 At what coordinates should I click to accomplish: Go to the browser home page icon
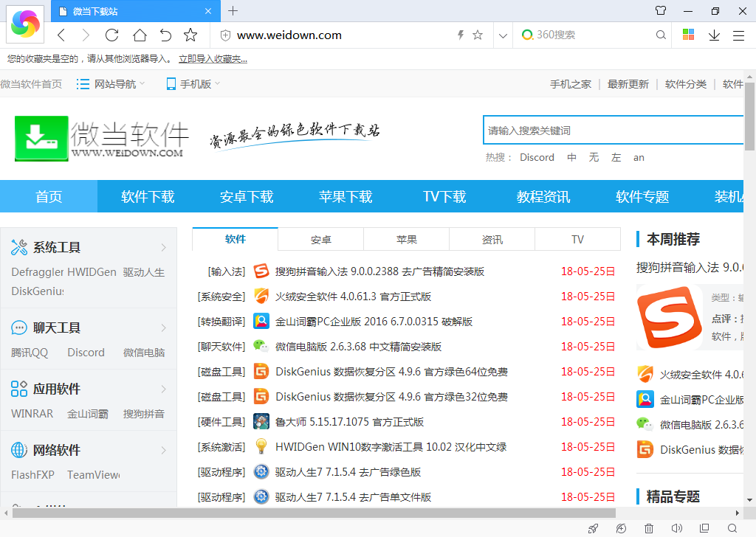coord(140,35)
